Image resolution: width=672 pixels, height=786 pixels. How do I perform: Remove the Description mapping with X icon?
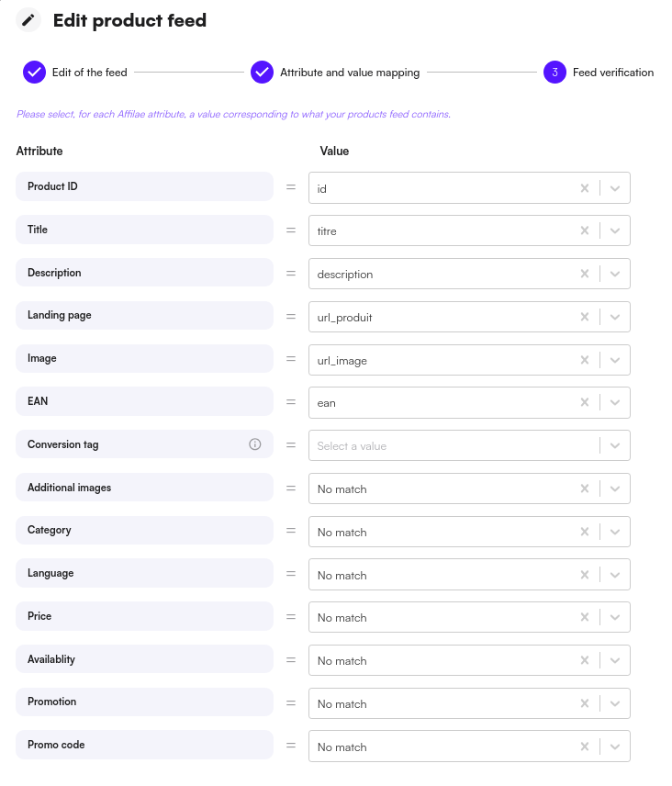pos(584,274)
